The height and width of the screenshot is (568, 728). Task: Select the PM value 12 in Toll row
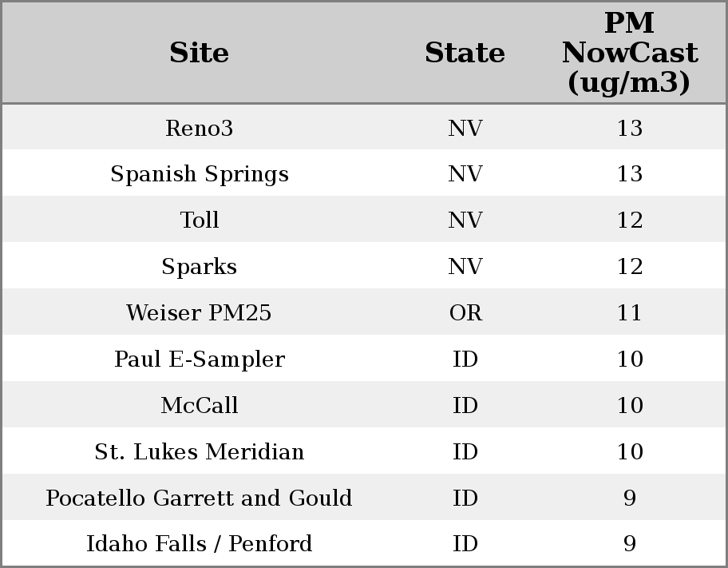coord(630,220)
